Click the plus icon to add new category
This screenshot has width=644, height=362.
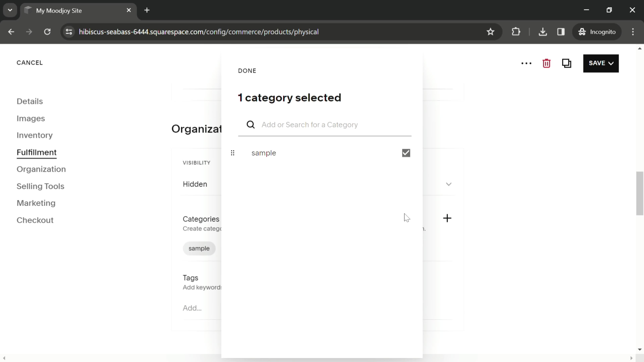point(447,218)
